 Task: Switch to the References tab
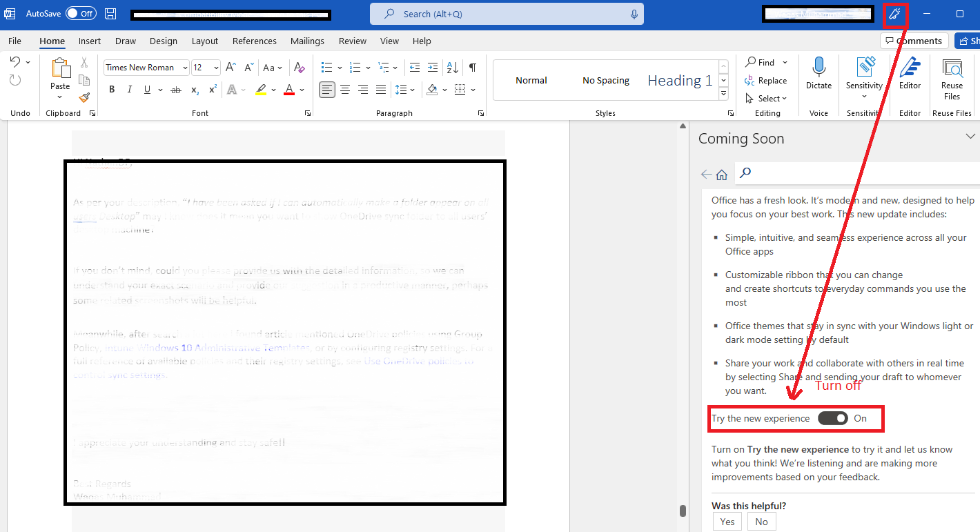click(x=255, y=41)
